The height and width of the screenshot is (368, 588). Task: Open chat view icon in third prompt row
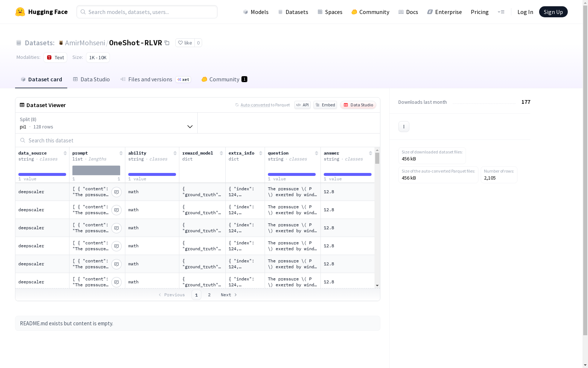pyautogui.click(x=116, y=228)
